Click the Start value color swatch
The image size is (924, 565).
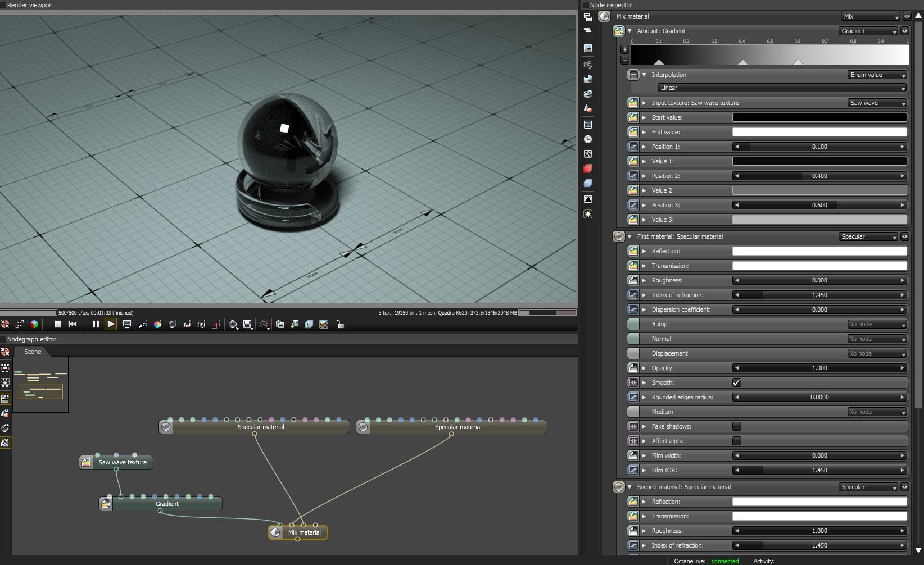(819, 117)
